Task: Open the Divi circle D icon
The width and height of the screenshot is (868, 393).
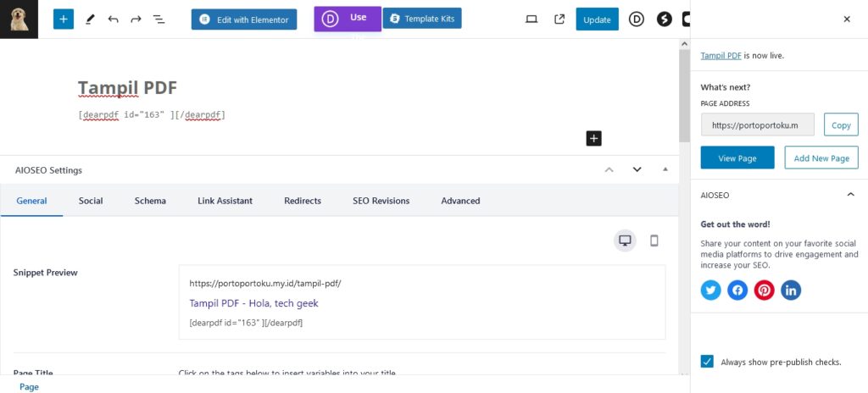Action: 637,19
